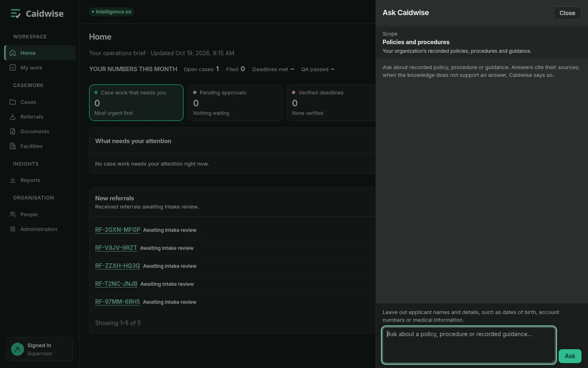Open referral RF-2GXN-MFGP

(x=118, y=230)
